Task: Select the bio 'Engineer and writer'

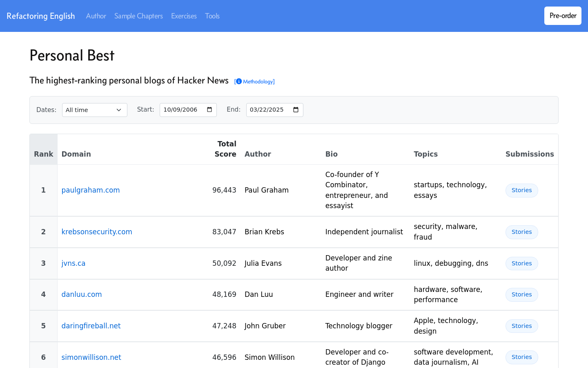Action: [359, 294]
